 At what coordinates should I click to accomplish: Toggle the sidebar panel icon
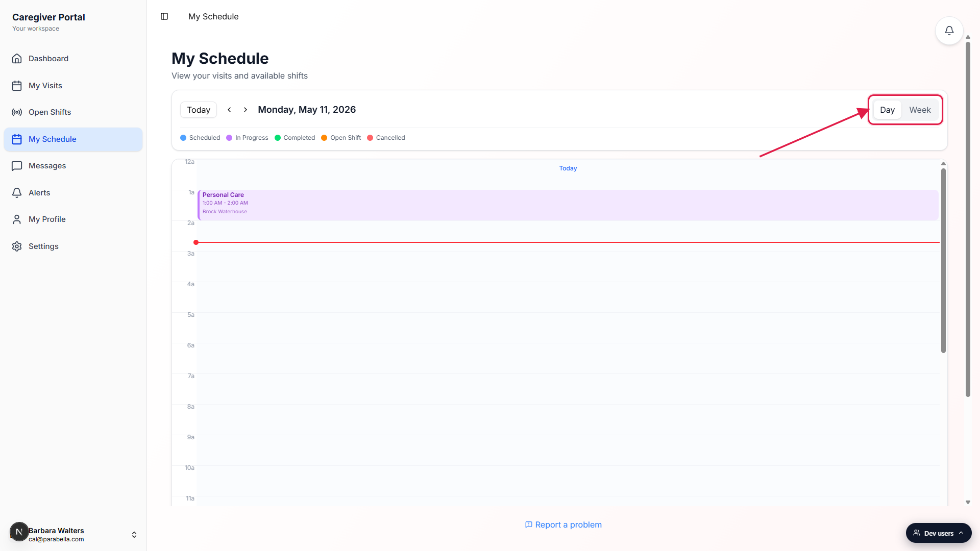(x=164, y=16)
